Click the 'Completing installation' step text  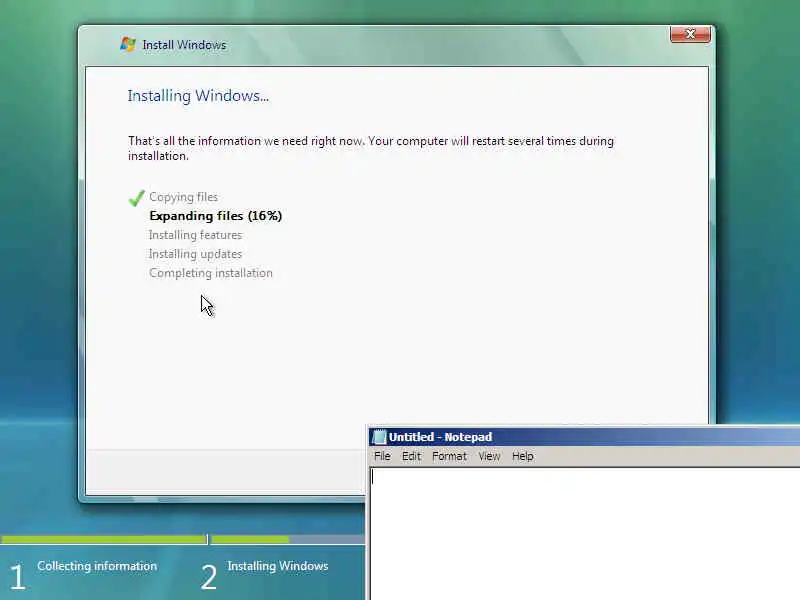coord(211,273)
